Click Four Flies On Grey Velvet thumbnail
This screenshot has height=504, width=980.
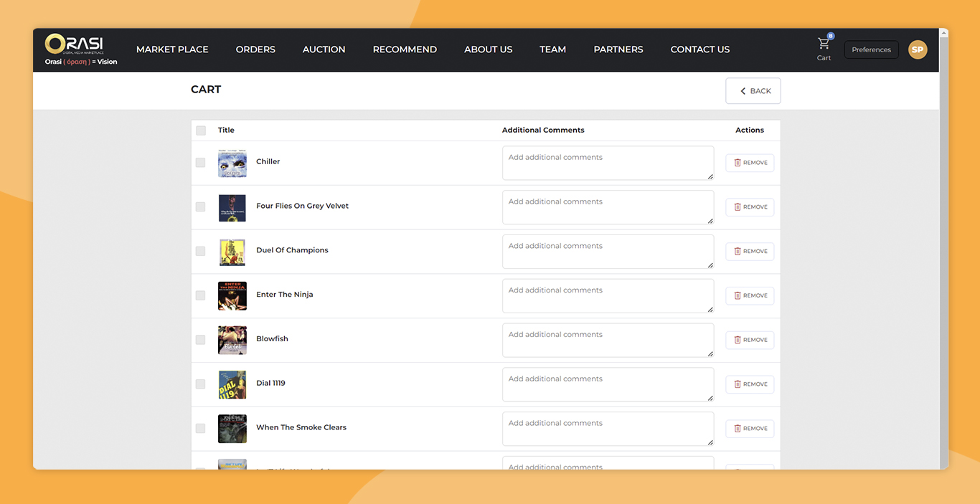click(232, 208)
